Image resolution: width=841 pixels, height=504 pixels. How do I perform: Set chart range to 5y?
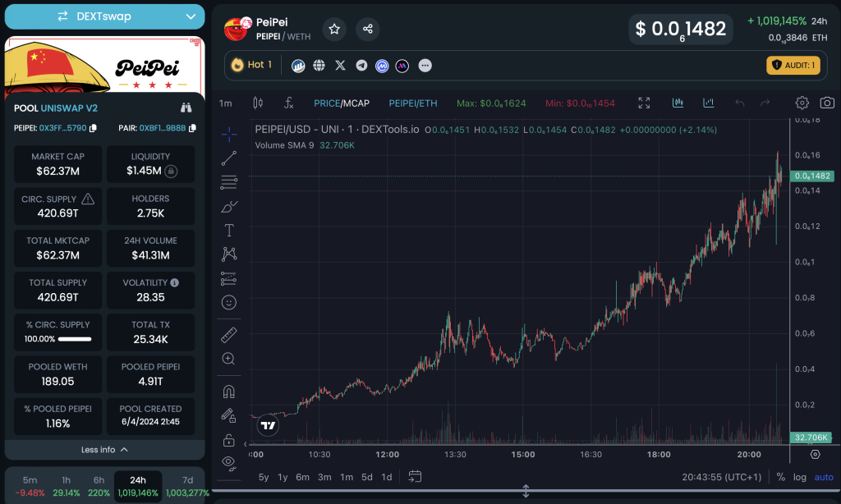(264, 477)
